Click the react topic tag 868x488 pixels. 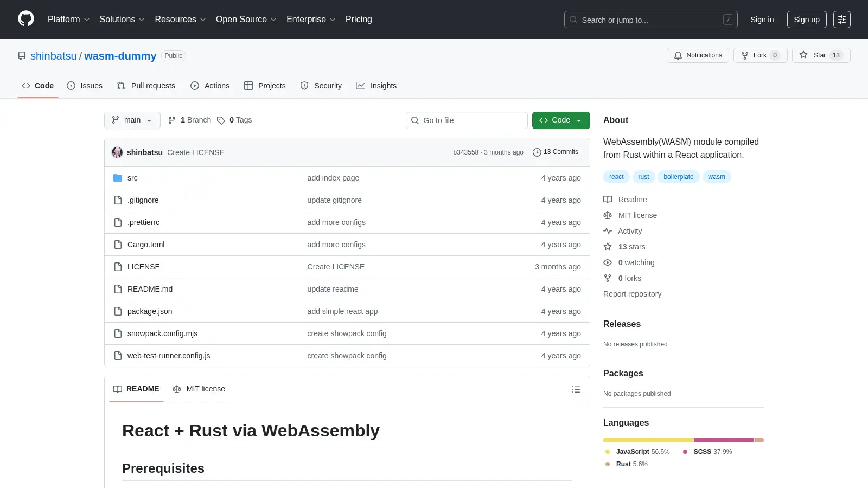tap(616, 177)
